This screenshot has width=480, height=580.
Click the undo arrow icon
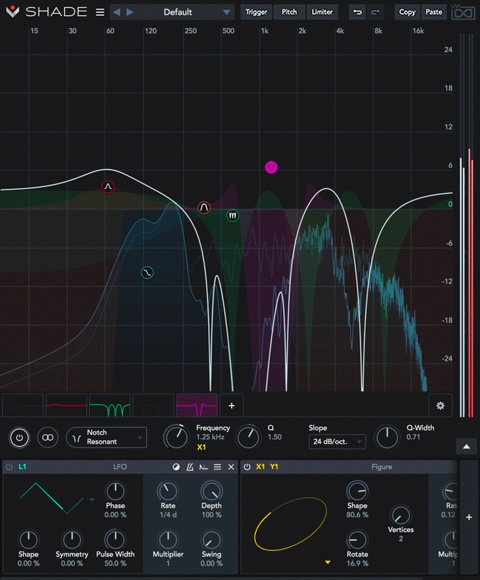(x=357, y=13)
